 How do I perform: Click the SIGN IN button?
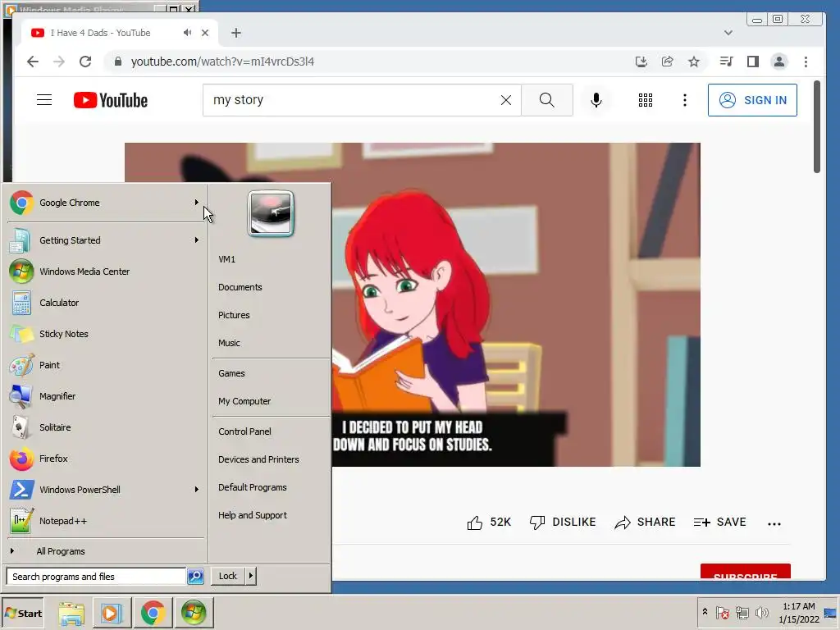[752, 100]
